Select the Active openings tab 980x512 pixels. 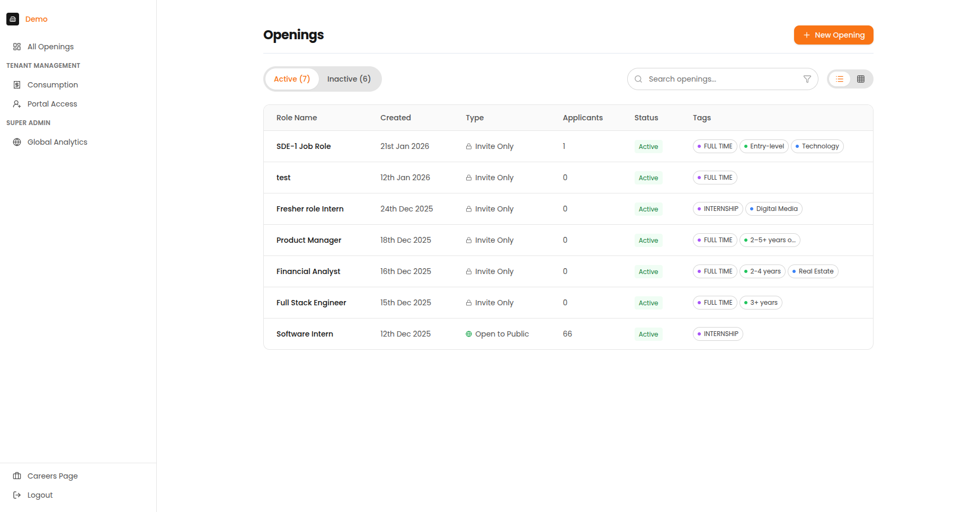292,78
